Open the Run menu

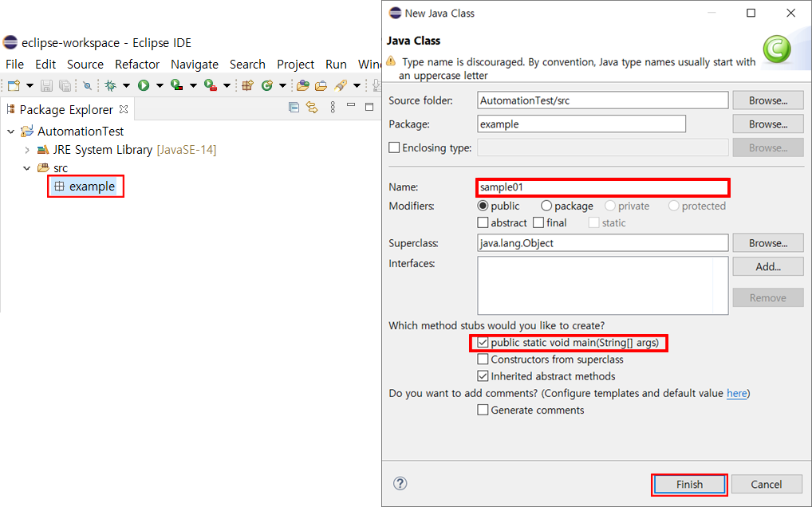coord(336,64)
